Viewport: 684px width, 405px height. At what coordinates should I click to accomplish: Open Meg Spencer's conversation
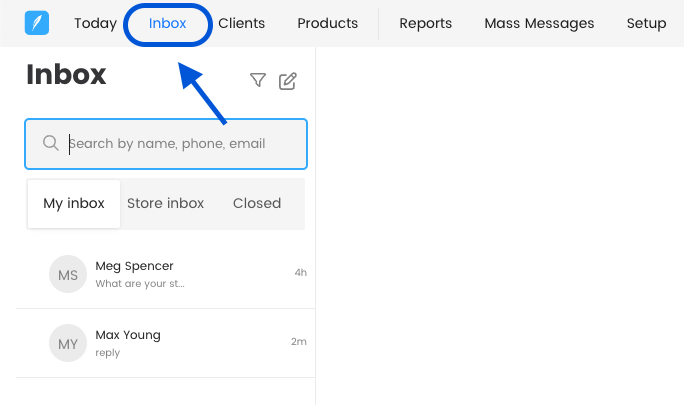coord(134,266)
